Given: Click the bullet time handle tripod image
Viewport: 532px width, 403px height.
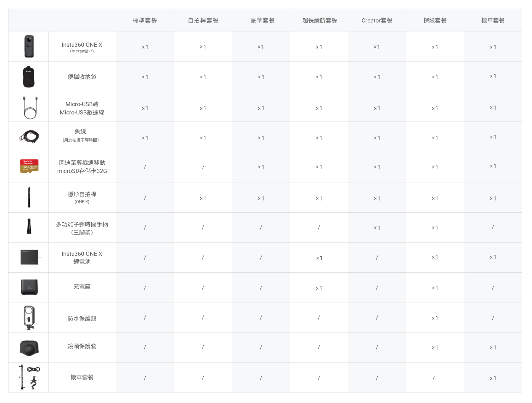Looking at the screenshot, I should click(29, 226).
